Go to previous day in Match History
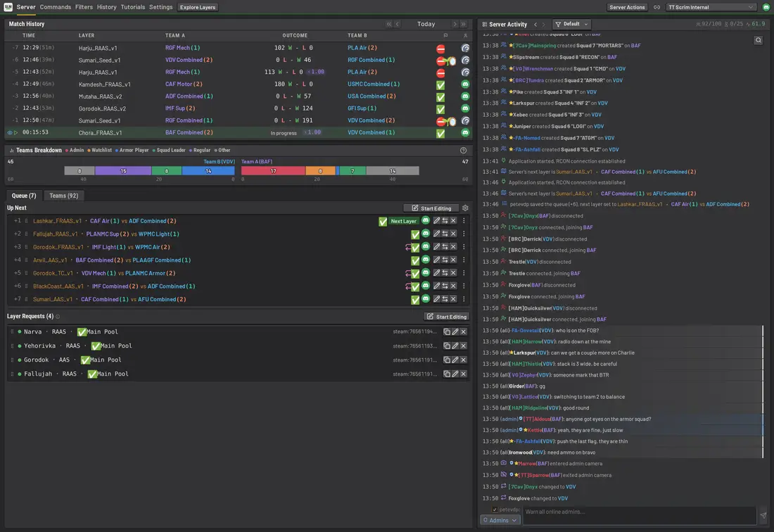Viewport: 774px width, 532px height. pyautogui.click(x=398, y=24)
